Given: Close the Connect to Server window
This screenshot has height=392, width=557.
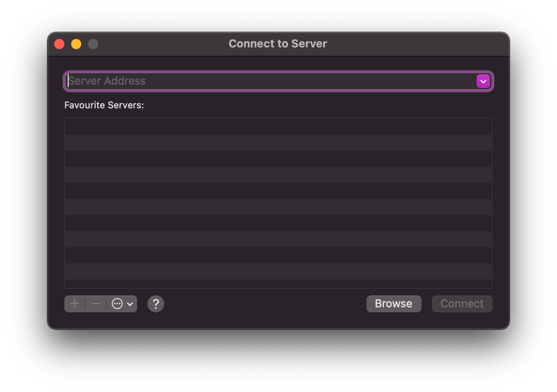Looking at the screenshot, I should (x=59, y=44).
